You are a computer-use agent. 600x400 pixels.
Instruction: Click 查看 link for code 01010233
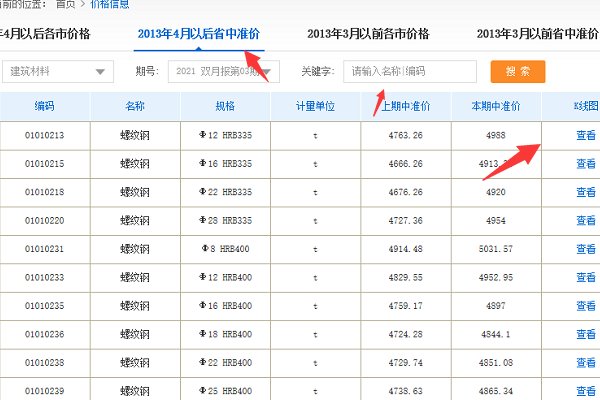586,278
